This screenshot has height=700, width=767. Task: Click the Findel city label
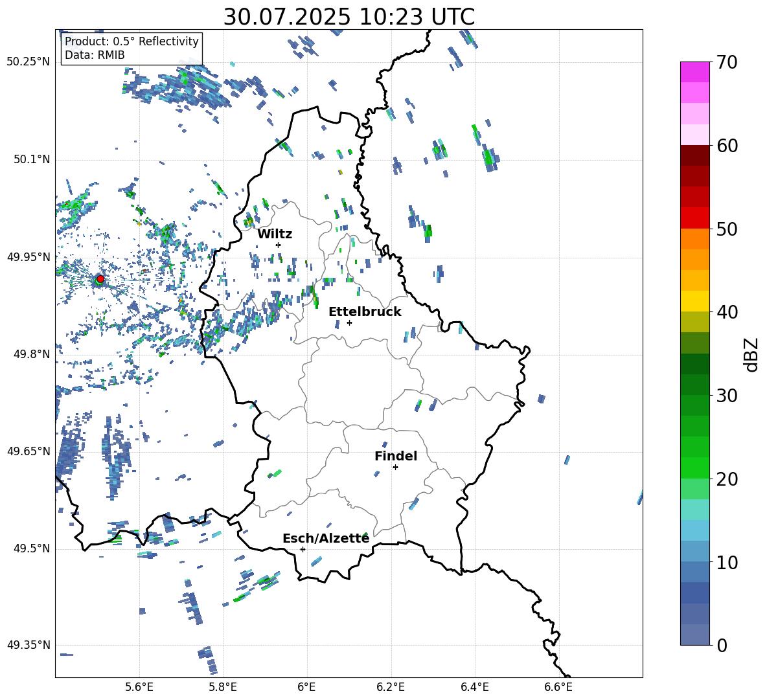(x=396, y=456)
